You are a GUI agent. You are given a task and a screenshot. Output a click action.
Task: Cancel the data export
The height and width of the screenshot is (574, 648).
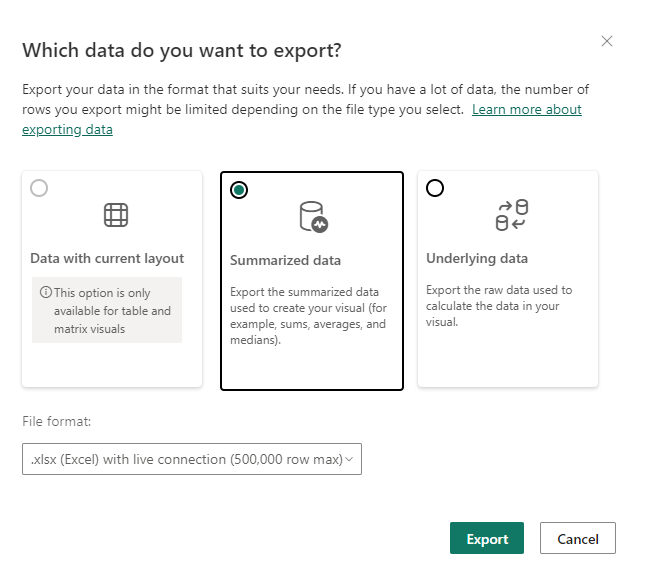tap(577, 538)
